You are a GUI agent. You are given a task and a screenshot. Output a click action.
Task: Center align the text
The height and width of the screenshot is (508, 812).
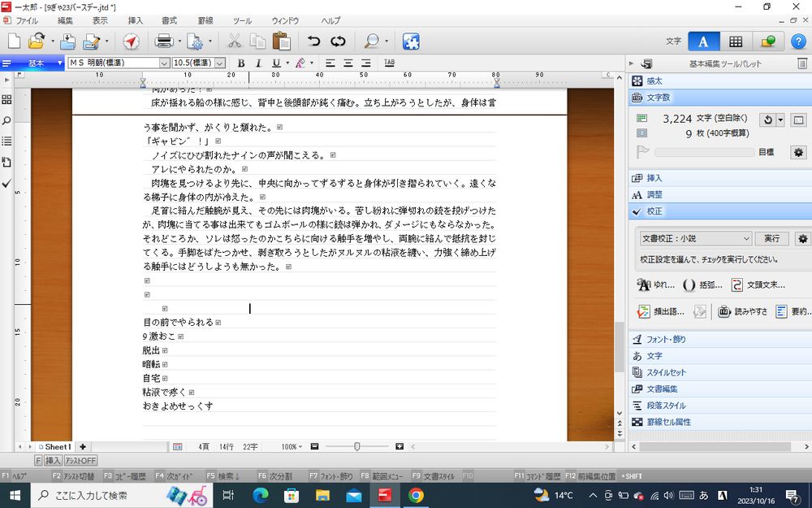pos(348,63)
